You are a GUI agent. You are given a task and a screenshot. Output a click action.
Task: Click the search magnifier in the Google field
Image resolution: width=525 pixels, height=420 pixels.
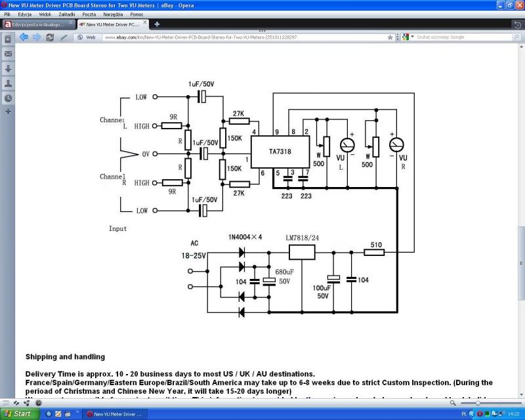[x=516, y=37]
